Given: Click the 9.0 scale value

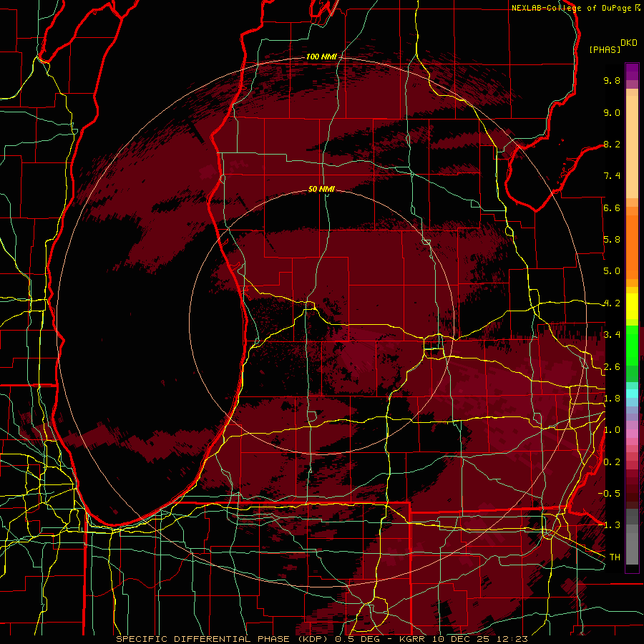Looking at the screenshot, I should (612, 112).
